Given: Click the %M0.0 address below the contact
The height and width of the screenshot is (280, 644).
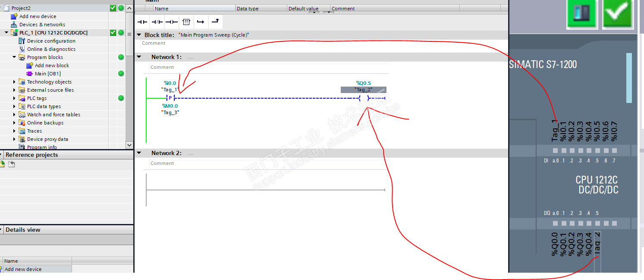Looking at the screenshot, I should [170, 106].
